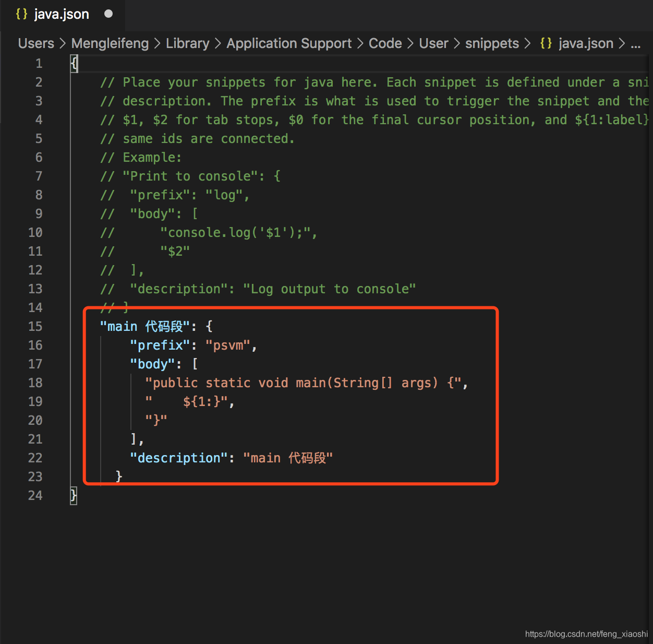Click line number 24 in the gutter
The image size is (653, 644).
coord(35,496)
